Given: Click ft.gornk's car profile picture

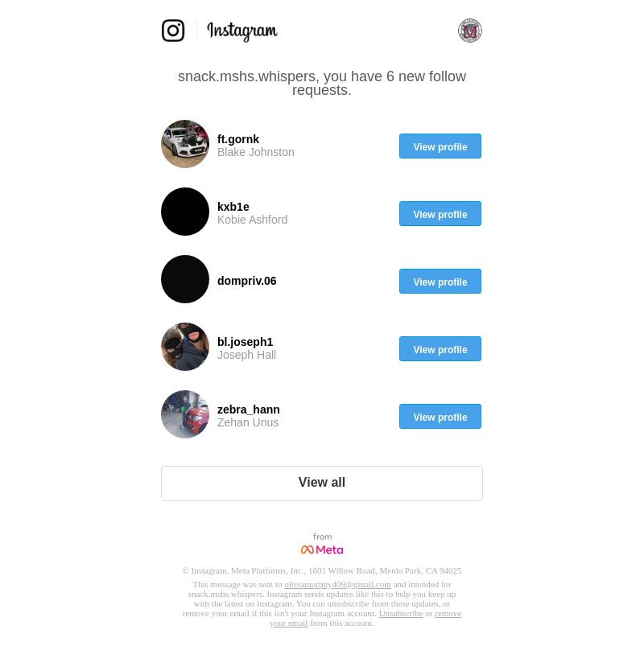Looking at the screenshot, I should pyautogui.click(x=185, y=144).
